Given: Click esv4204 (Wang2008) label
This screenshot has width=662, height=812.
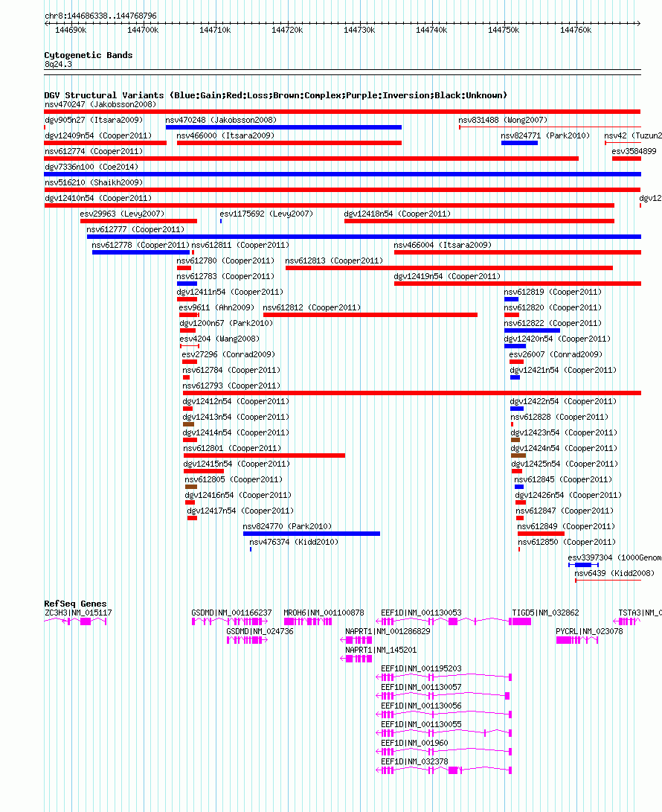Looking at the screenshot, I should click(219, 339).
